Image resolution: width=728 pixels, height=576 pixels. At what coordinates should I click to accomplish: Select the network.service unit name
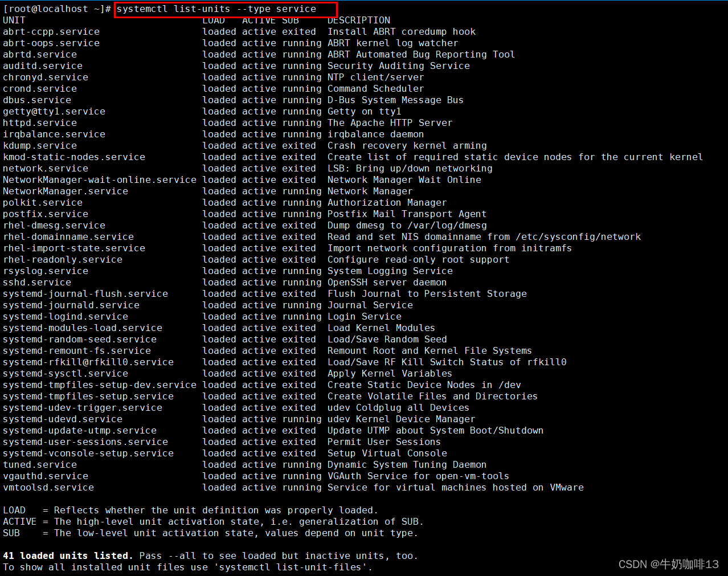(x=46, y=169)
